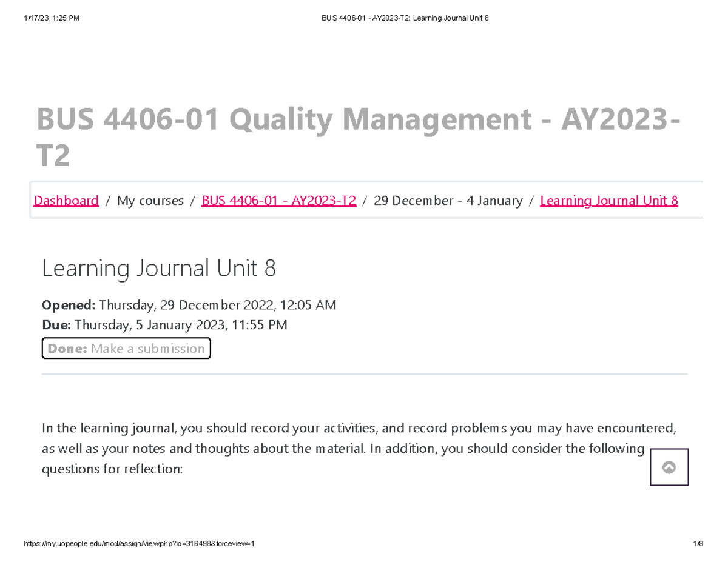
Task: Select the Make a submission label text
Action: point(148,348)
